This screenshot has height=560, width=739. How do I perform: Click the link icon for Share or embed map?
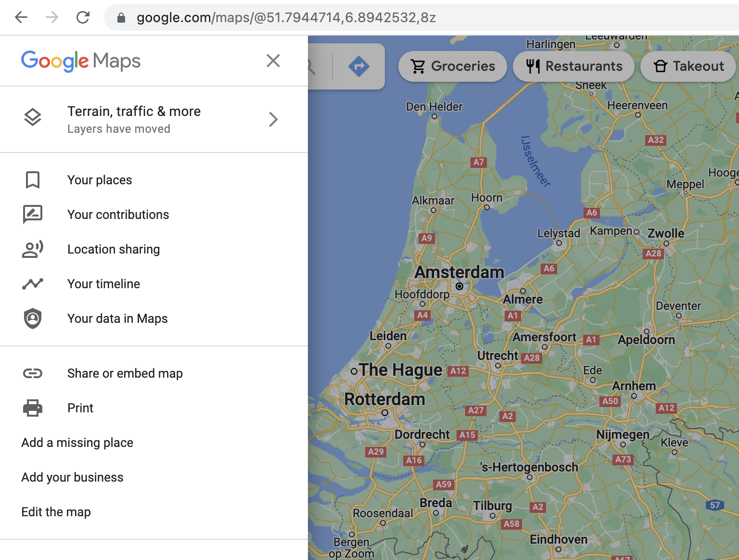coord(33,373)
